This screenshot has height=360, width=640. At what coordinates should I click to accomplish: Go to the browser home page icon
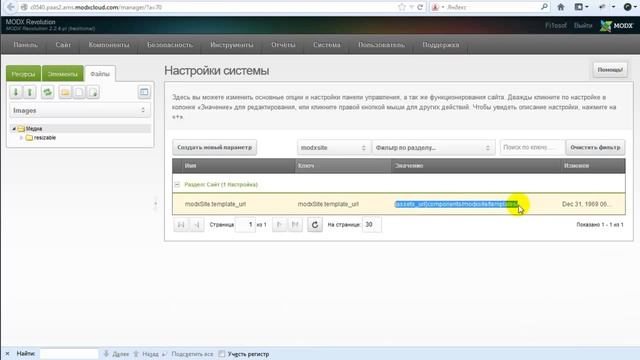[561, 7]
